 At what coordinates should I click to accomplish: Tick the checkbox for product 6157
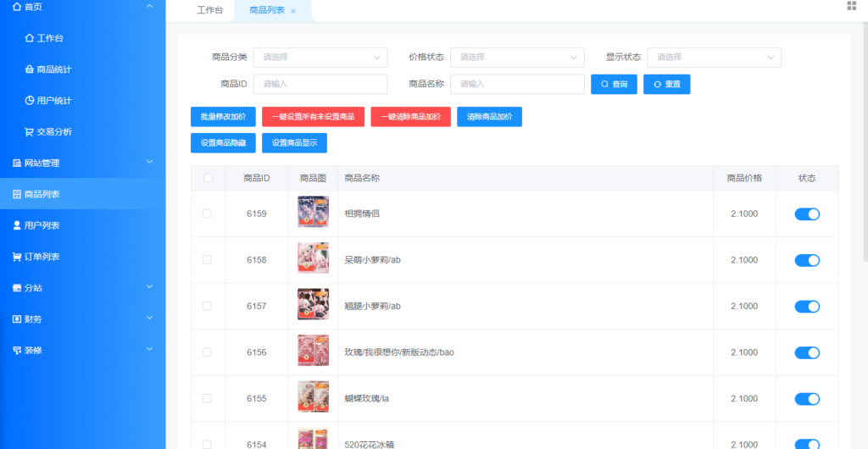(207, 306)
